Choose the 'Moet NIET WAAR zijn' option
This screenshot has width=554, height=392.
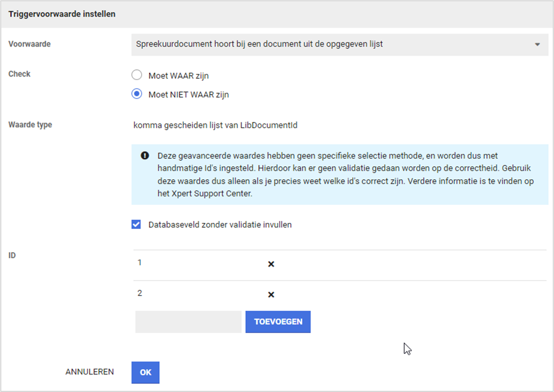137,94
